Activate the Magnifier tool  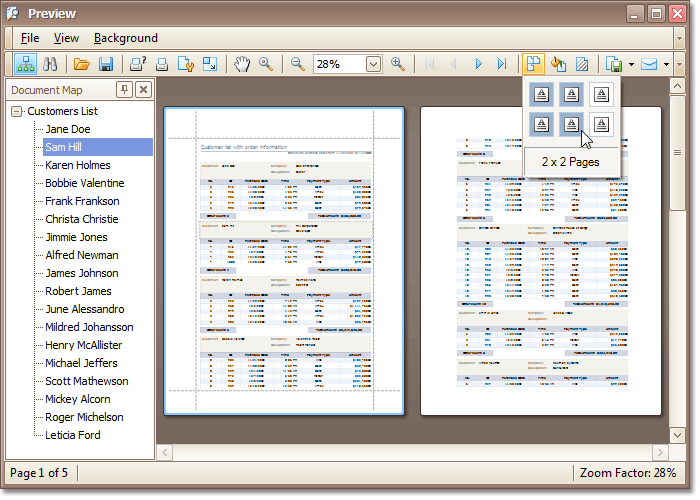click(x=266, y=64)
